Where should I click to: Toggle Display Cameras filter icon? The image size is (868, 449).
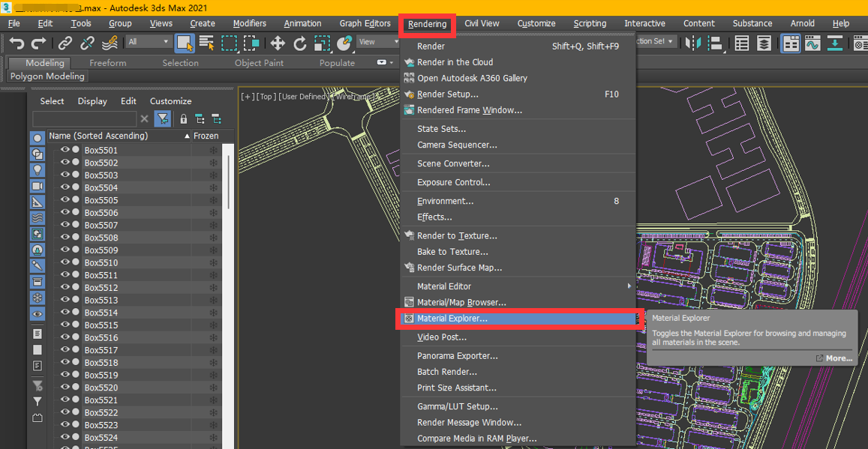coord(37,186)
